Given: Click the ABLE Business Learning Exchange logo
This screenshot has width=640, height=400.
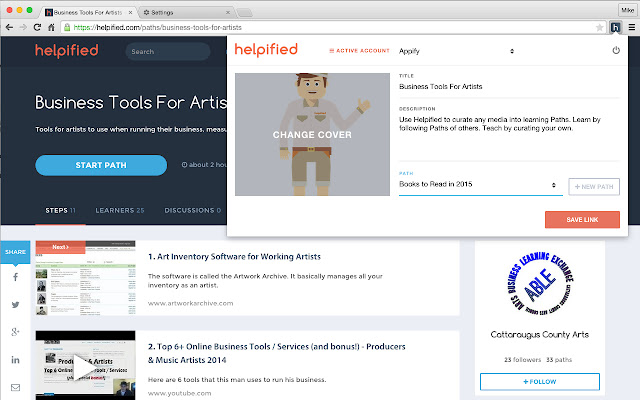Looking at the screenshot, I should (540, 284).
